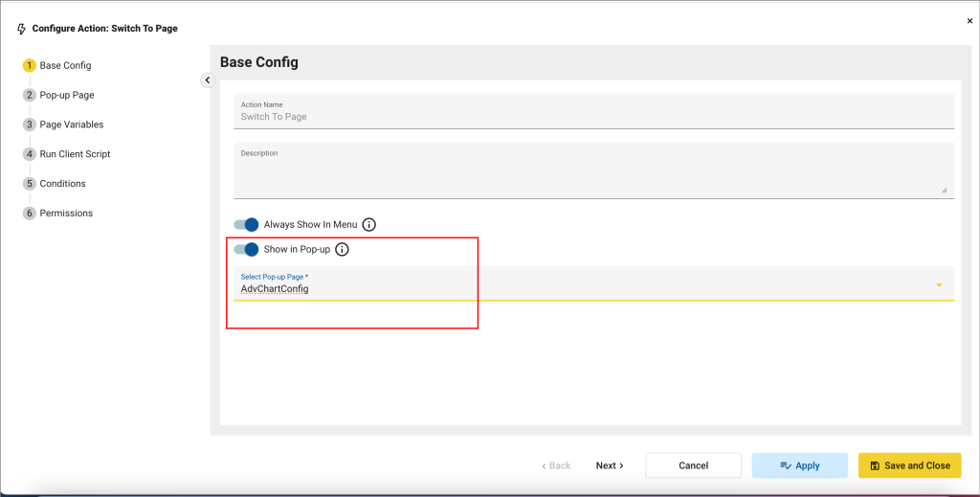This screenshot has width=980, height=497.
Task: Click info icon beside Always Show In Menu
Action: tap(369, 225)
